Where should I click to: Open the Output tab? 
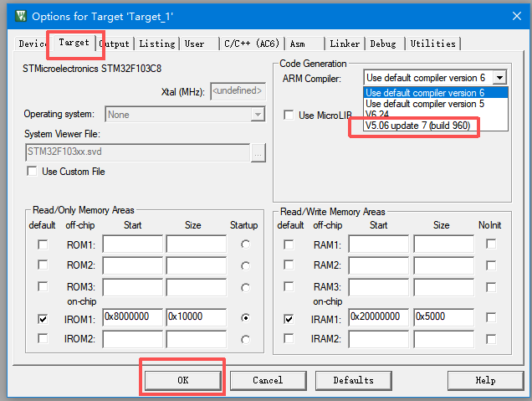click(x=115, y=44)
